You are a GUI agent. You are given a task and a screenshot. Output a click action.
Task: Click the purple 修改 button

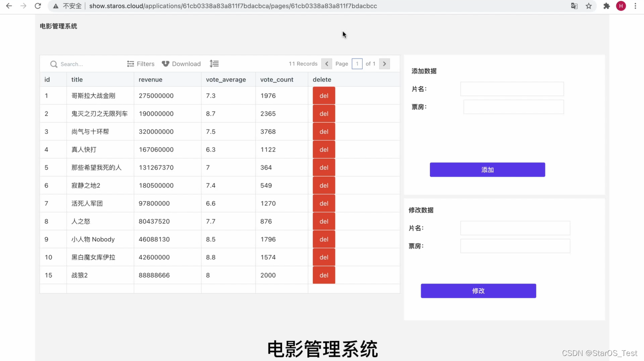click(478, 291)
